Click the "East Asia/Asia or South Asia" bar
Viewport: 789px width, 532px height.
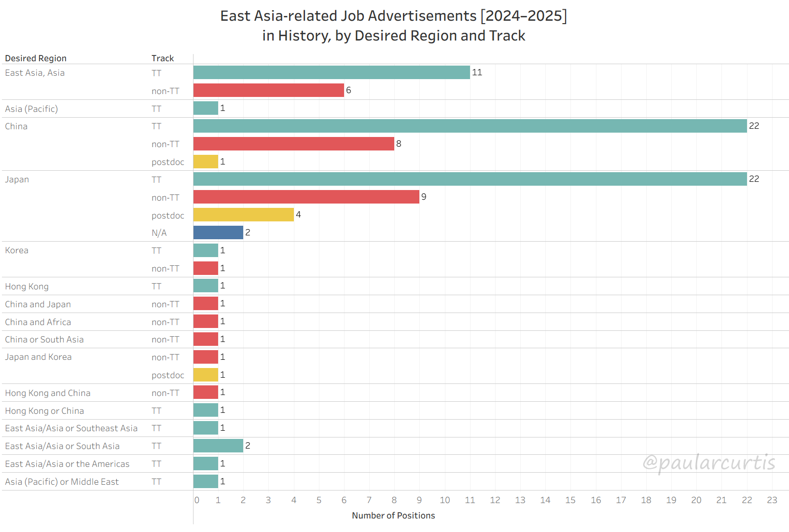point(218,446)
